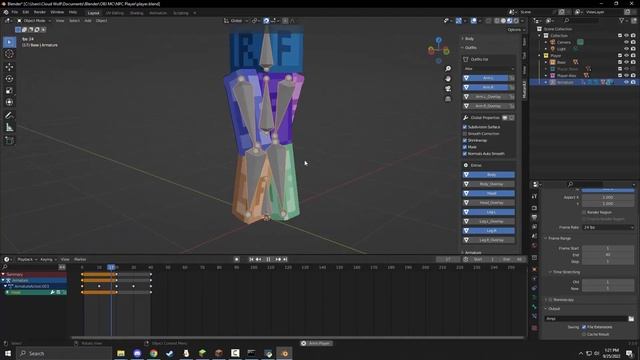This screenshot has width=640, height=360.
Task: Open the viewport Options dropdown
Action: [516, 30]
